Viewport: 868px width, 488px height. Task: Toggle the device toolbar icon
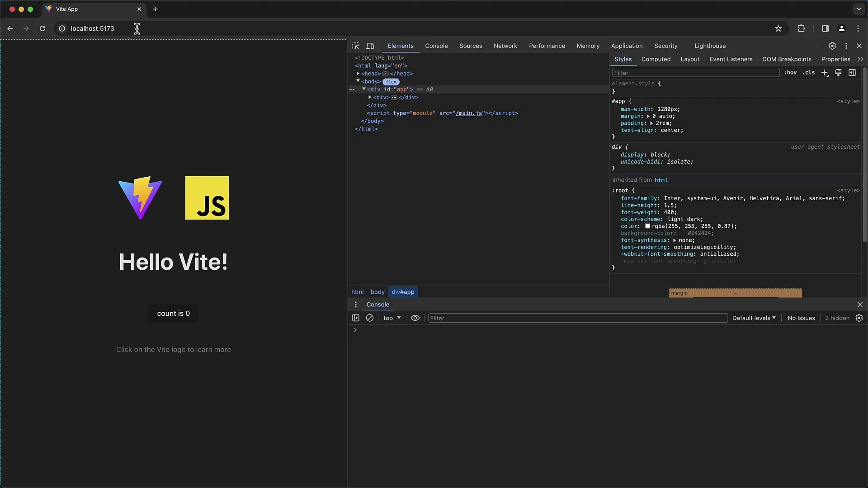pos(370,46)
